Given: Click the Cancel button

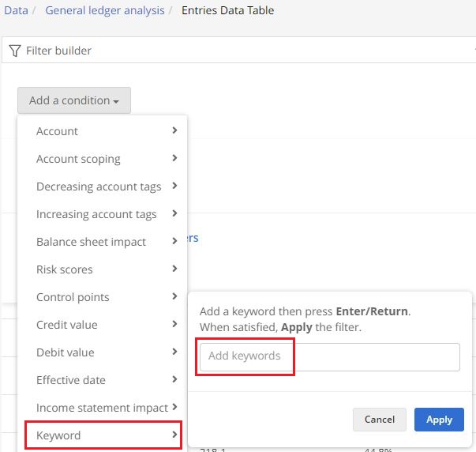Looking at the screenshot, I should [x=380, y=420].
